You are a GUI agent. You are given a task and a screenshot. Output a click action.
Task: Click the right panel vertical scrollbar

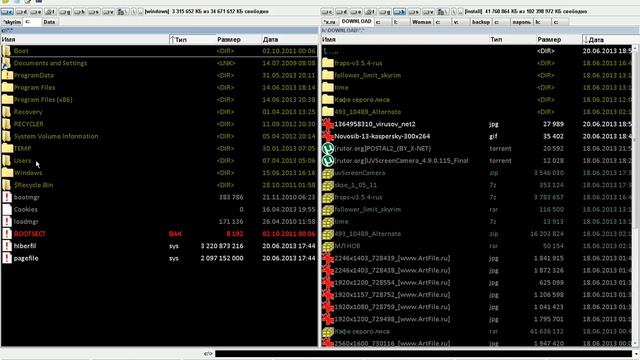click(x=636, y=196)
